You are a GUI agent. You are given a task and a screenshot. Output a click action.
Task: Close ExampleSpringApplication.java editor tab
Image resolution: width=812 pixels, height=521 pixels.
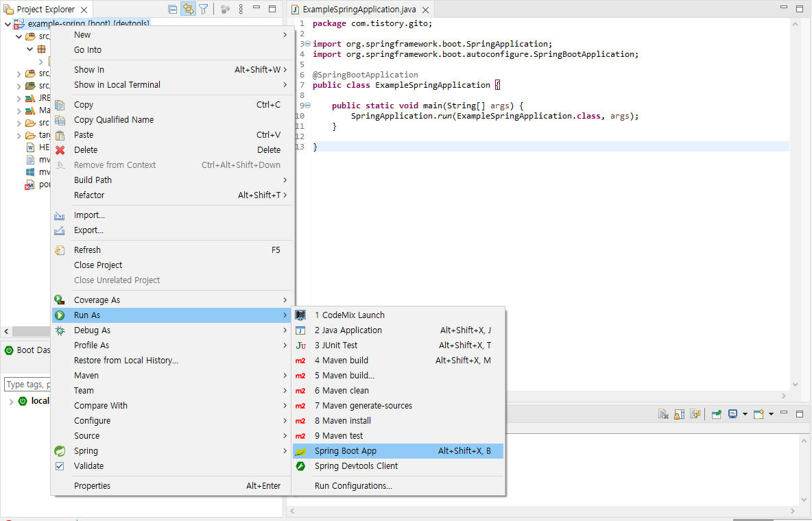pyautogui.click(x=425, y=10)
